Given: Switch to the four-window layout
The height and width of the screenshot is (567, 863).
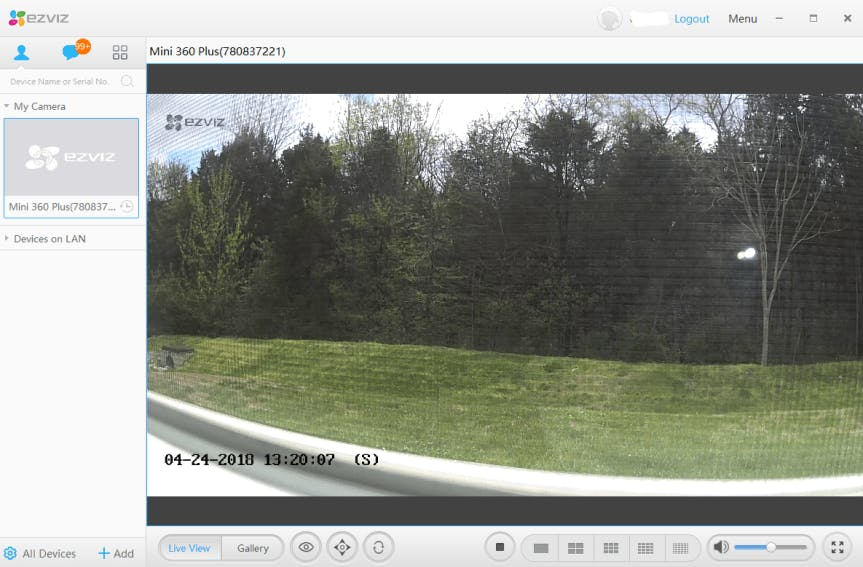Looking at the screenshot, I should (x=575, y=548).
